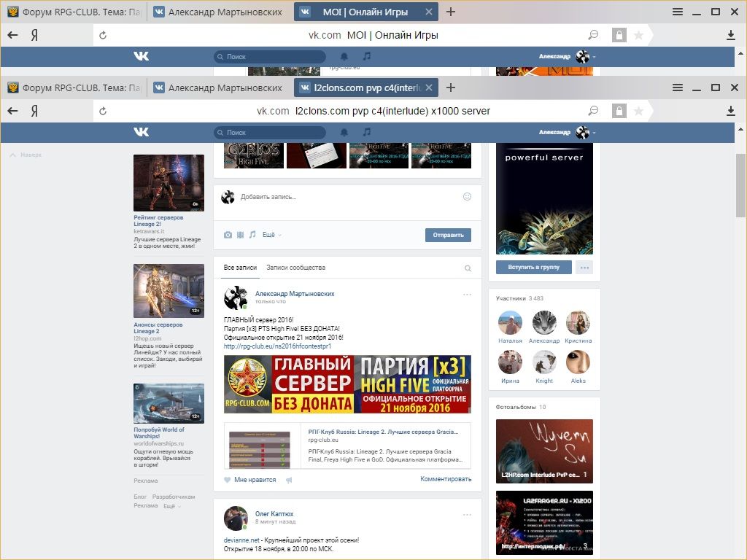Jump up the l2clons scrollbar with top arrow

click(741, 128)
